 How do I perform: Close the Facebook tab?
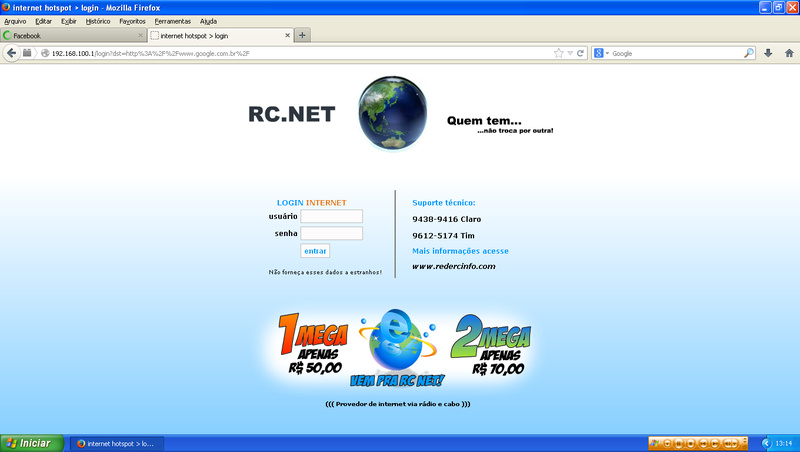(140, 35)
